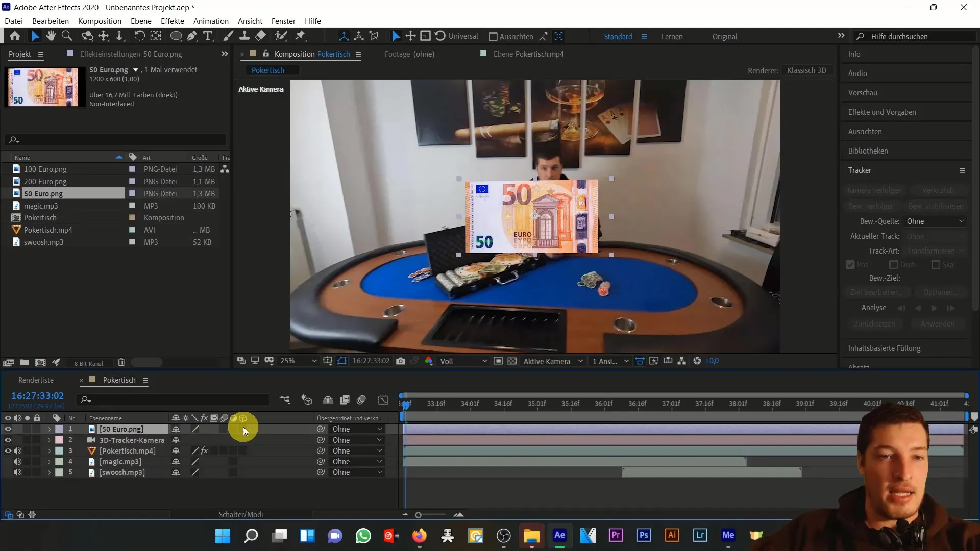The height and width of the screenshot is (551, 980).
Task: Open the Inhaltsbasierte Füllung panel
Action: [x=884, y=348]
